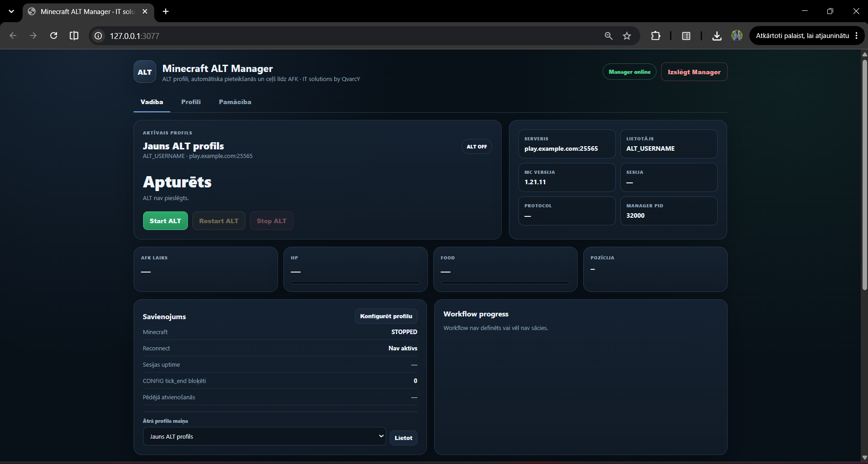Click the Konfigurēt profilu button

coord(386,316)
